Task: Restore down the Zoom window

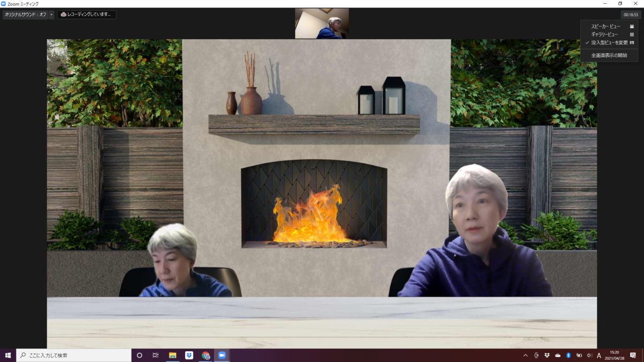Action: coord(620,4)
